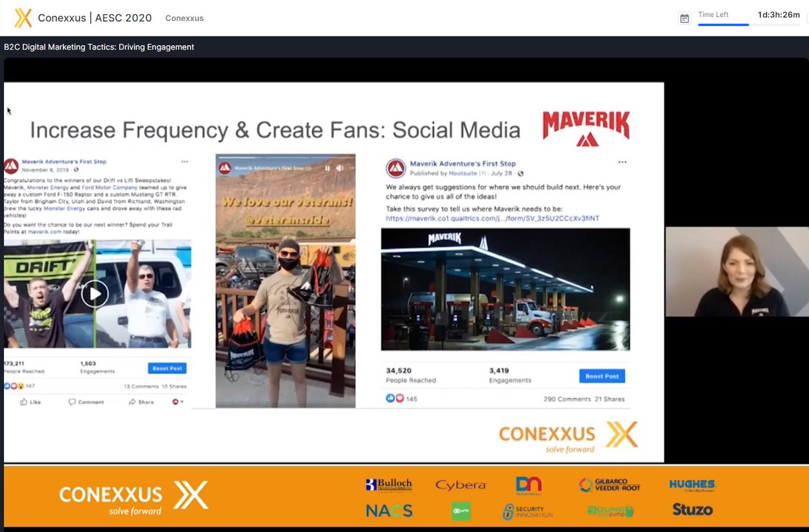Mute the veterans story video sound
Screen dimensions: 809x532
pos(340,168)
